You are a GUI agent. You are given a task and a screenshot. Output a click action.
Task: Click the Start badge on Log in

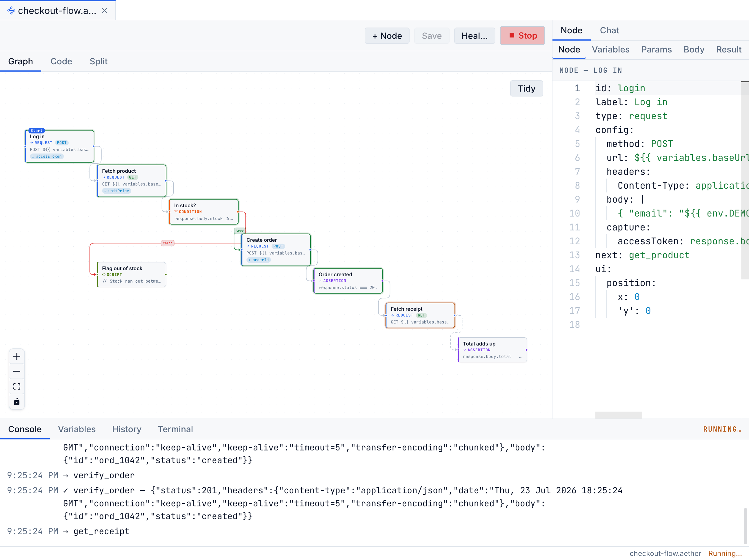pyautogui.click(x=37, y=131)
